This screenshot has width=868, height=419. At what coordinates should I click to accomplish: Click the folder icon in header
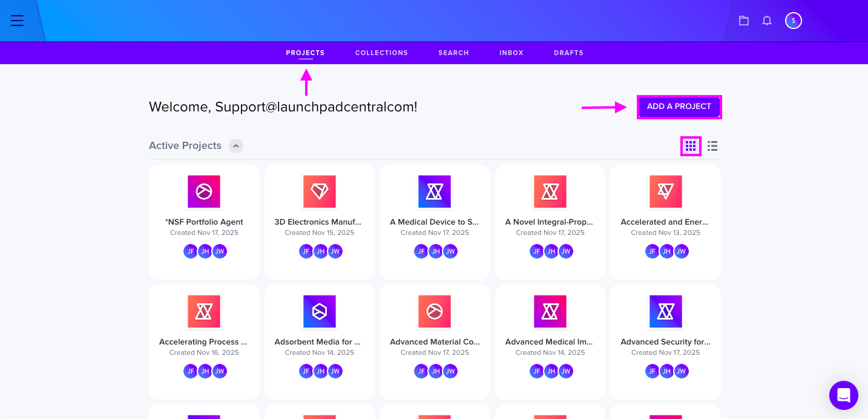[744, 21]
